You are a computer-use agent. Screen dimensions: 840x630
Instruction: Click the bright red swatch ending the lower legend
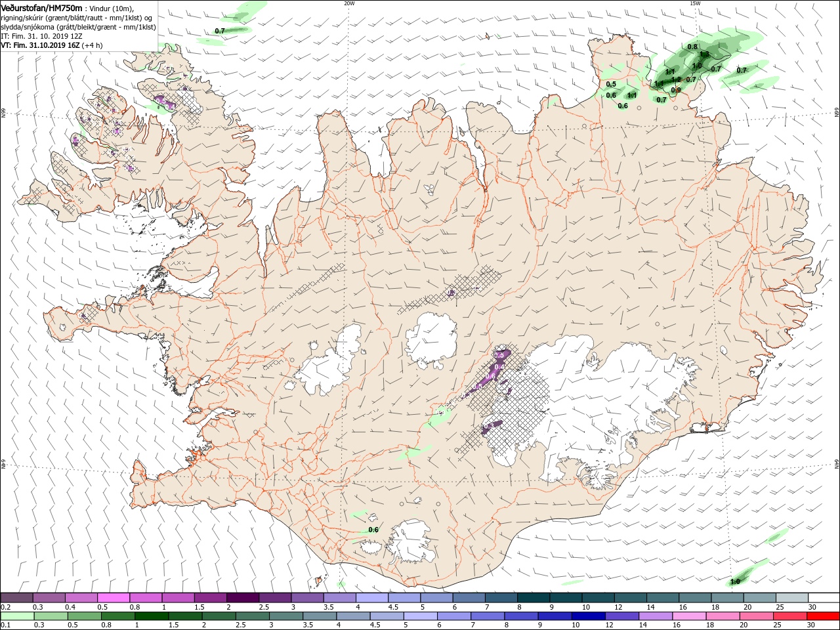point(823,616)
